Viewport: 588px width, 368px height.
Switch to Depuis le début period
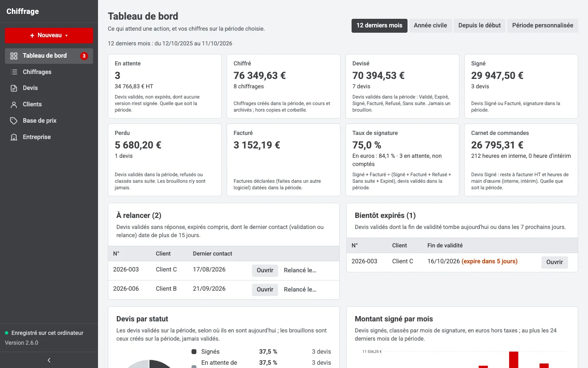(x=479, y=25)
